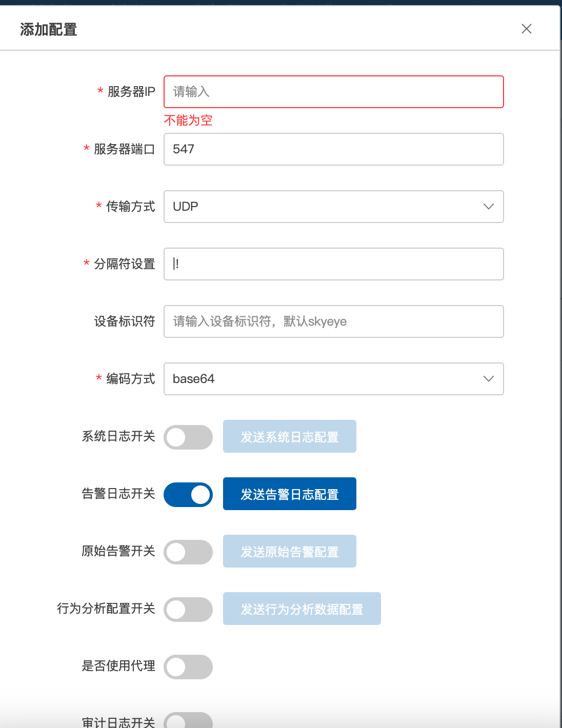Click the 服务器端口 field showing 547
The height and width of the screenshot is (728, 562).
333,149
